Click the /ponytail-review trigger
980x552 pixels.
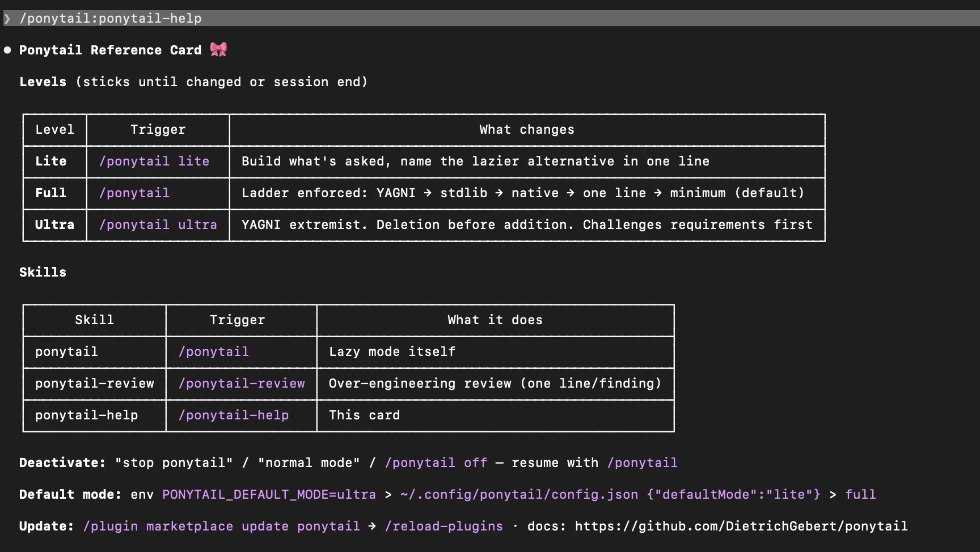tap(242, 383)
